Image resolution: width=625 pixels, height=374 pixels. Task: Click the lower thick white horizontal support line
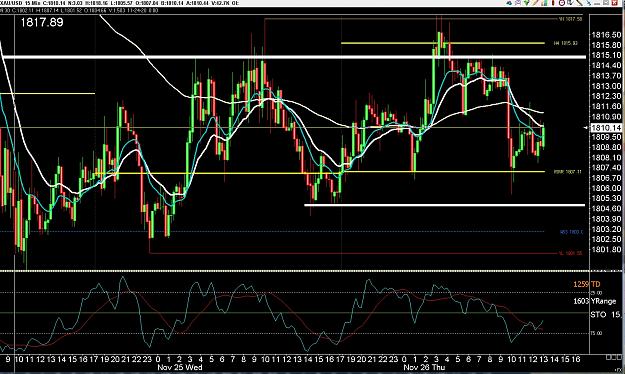pos(444,205)
